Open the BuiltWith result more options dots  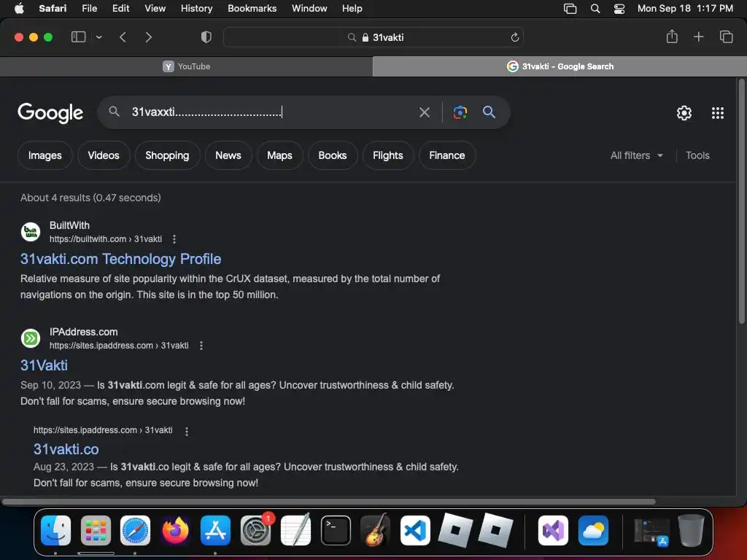[174, 239]
